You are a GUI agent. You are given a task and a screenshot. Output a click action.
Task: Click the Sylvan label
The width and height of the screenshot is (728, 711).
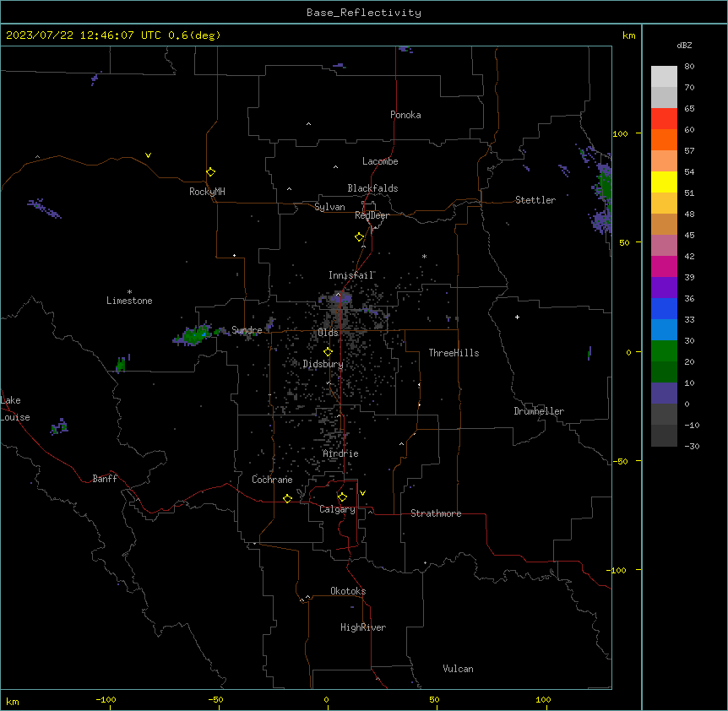[329, 207]
